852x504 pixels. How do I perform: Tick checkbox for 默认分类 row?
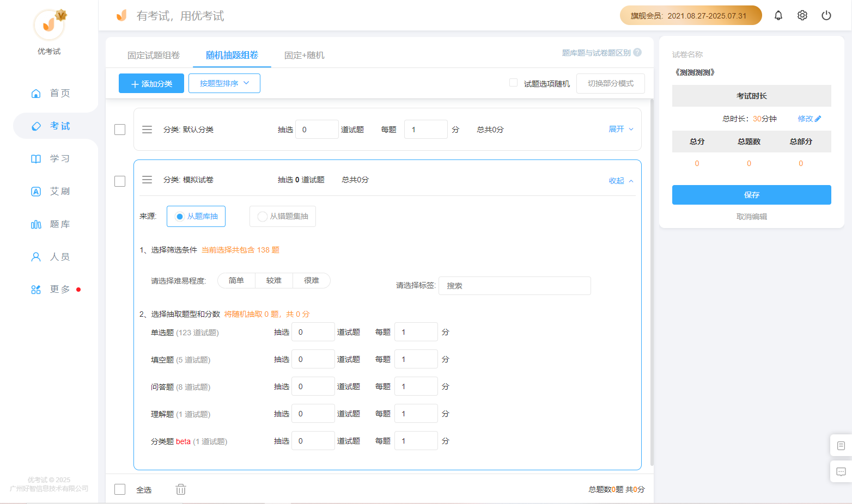pos(120,130)
